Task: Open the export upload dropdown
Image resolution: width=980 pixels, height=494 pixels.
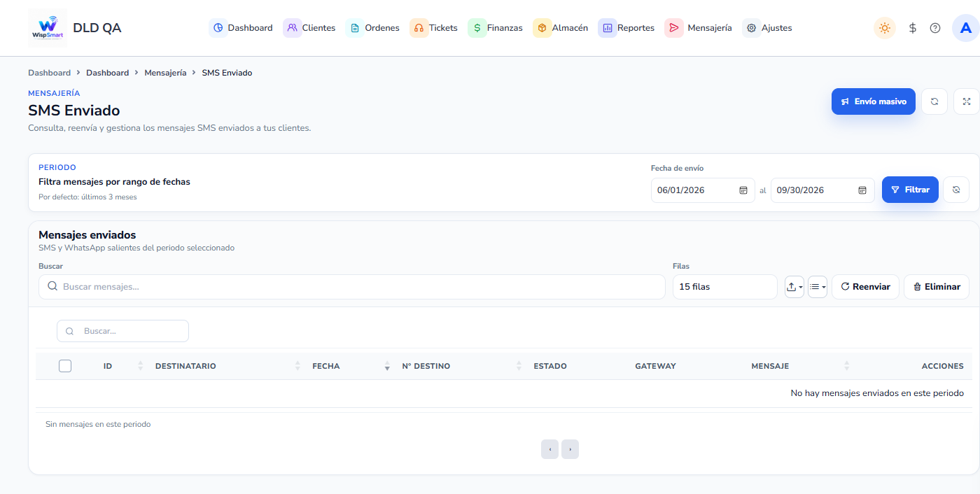Action: [794, 287]
